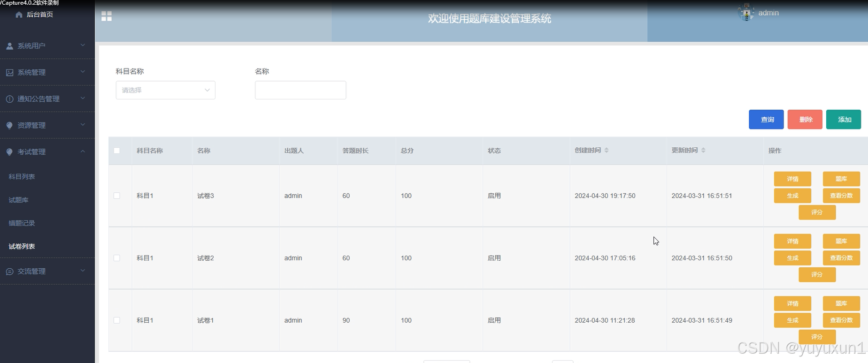
Task: Click 生成 for 试卷3
Action: (x=792, y=196)
